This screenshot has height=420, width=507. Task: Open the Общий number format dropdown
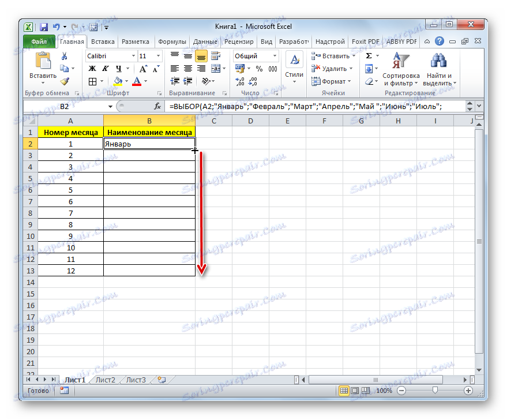(275, 56)
